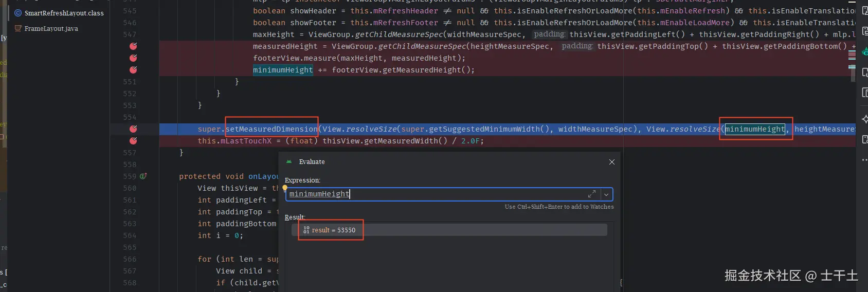Click line number 551 in gutter

pyautogui.click(x=130, y=82)
